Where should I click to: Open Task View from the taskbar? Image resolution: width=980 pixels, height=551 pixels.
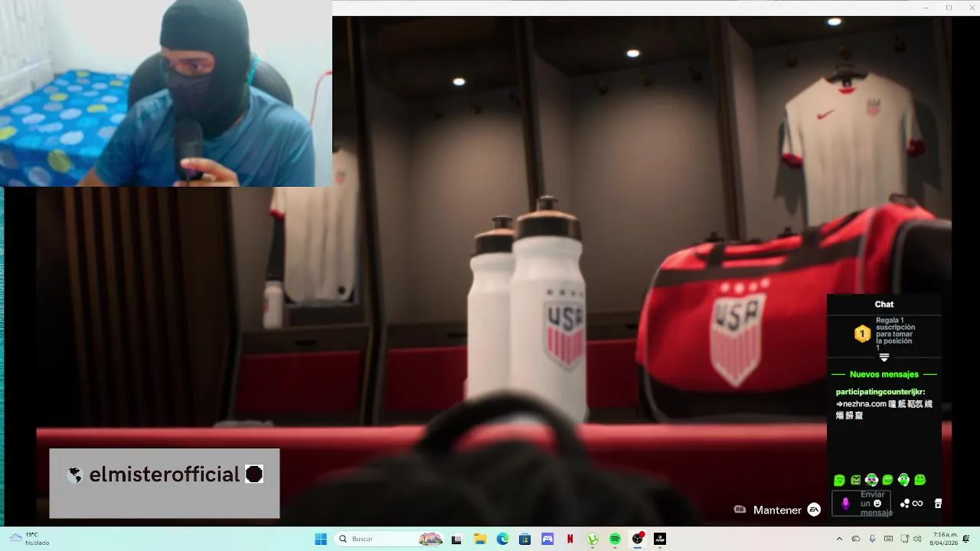[456, 539]
